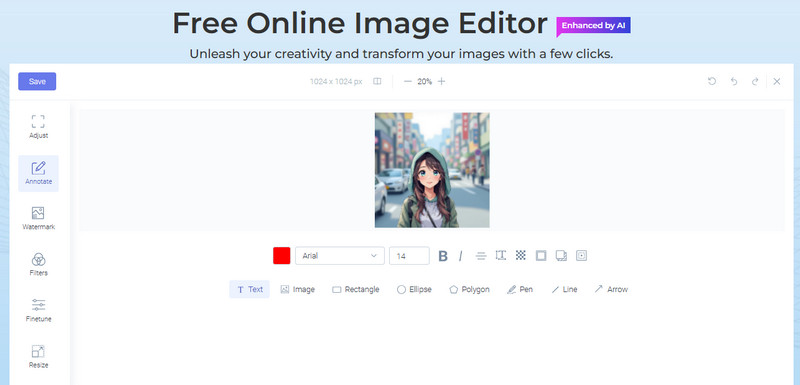Select the Annotate tab in sidebar

pyautogui.click(x=38, y=173)
